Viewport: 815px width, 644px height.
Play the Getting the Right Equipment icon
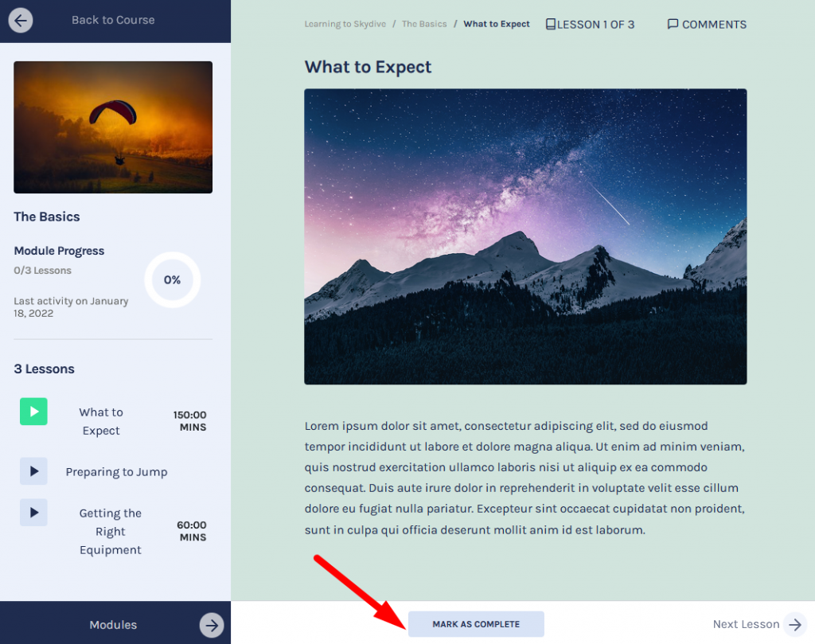click(33, 513)
